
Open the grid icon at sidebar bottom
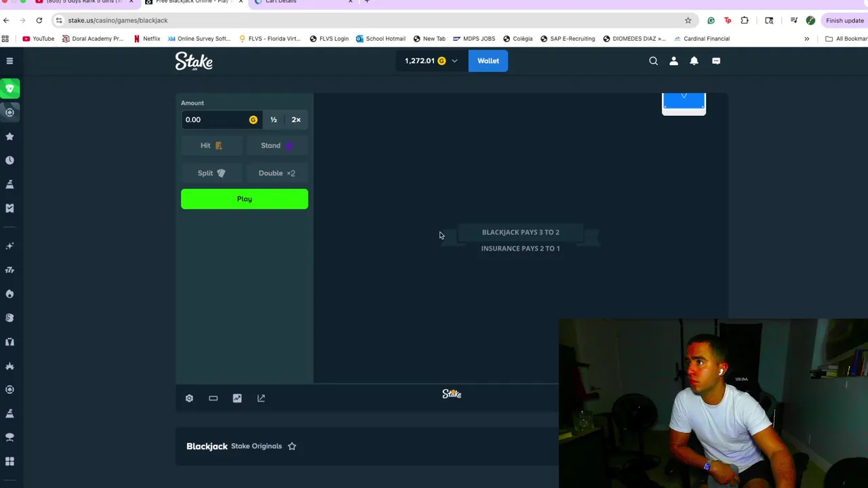[9, 462]
